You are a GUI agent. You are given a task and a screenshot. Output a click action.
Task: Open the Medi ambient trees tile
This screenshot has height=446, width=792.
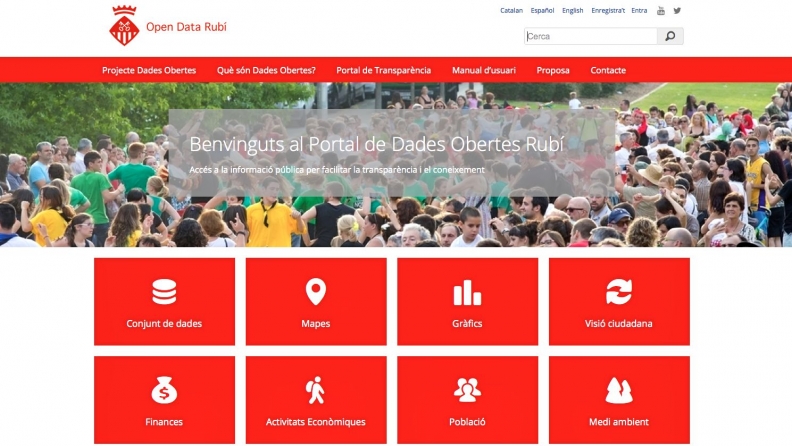click(x=619, y=400)
